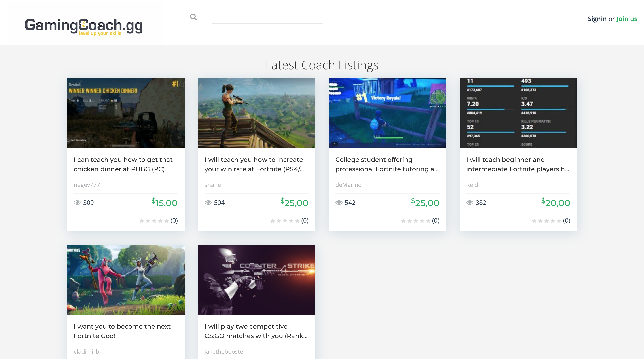
Task: Open the Signin link
Action: tap(597, 19)
